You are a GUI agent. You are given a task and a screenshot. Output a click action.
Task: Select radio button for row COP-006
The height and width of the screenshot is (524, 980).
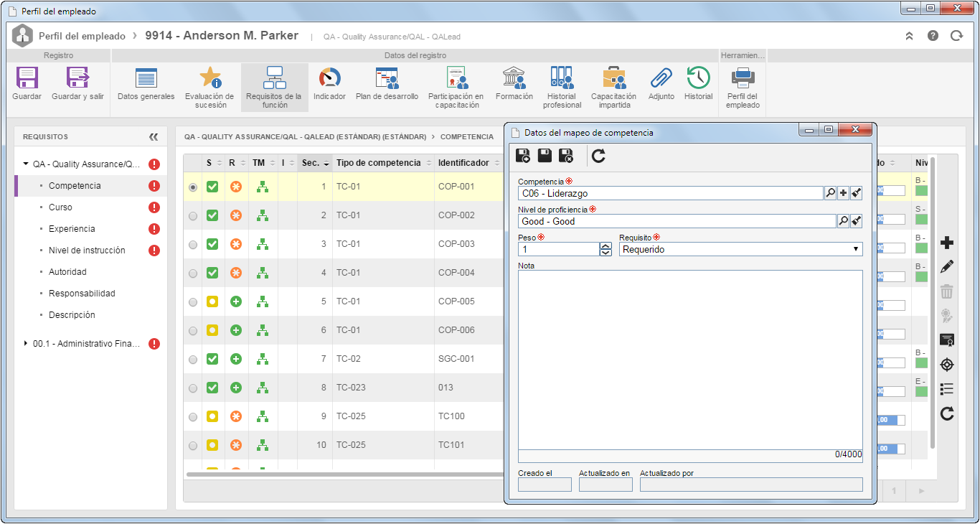(193, 330)
